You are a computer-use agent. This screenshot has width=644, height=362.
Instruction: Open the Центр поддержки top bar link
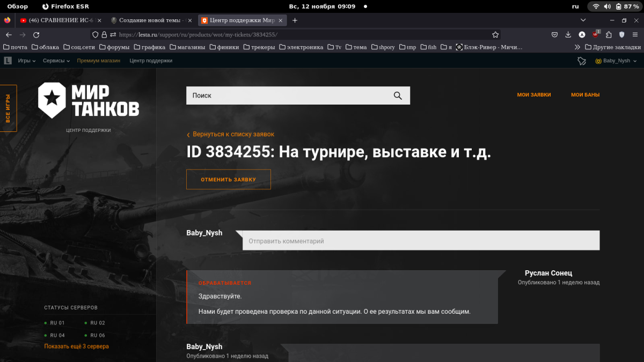[151, 61]
